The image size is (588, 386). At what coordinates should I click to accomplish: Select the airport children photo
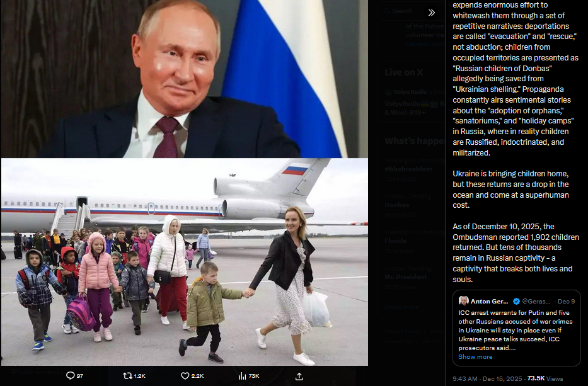click(x=185, y=261)
